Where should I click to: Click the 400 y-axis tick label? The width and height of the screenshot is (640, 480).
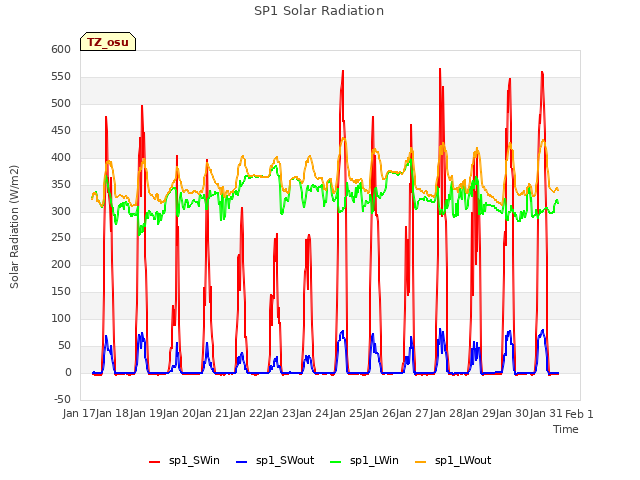click(x=61, y=157)
